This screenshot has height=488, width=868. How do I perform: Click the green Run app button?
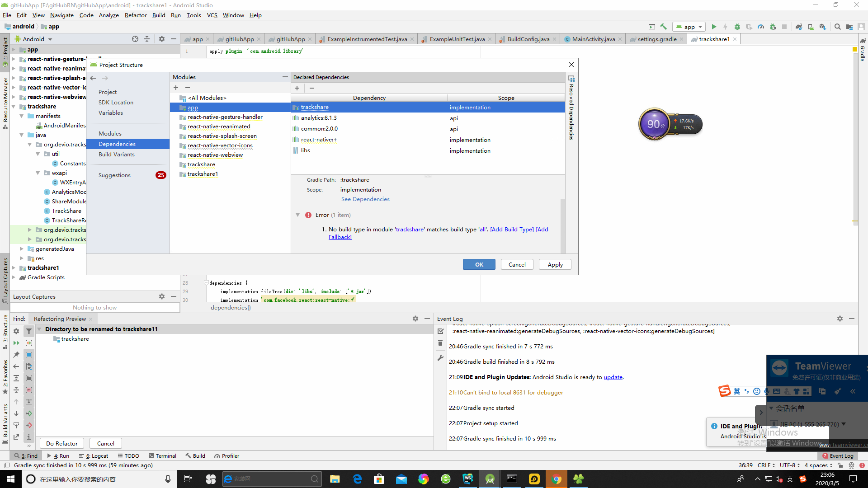714,27
